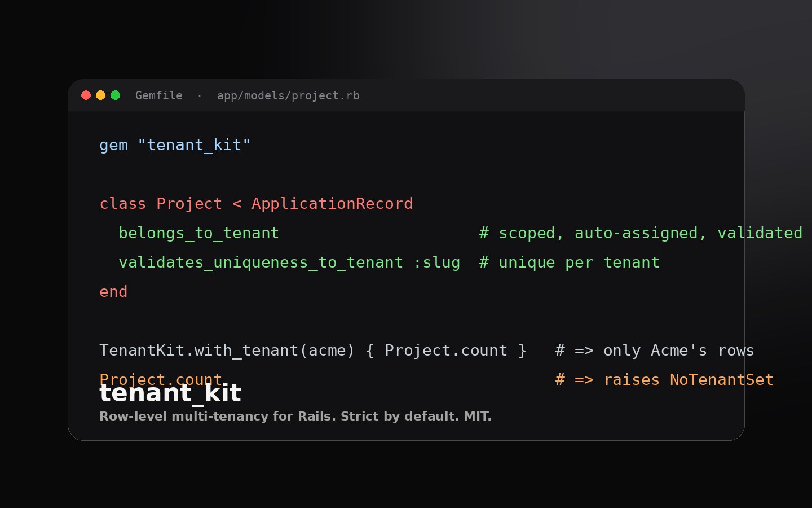
Task: Click the bold tenant_kit heading
Action: pos(170,393)
